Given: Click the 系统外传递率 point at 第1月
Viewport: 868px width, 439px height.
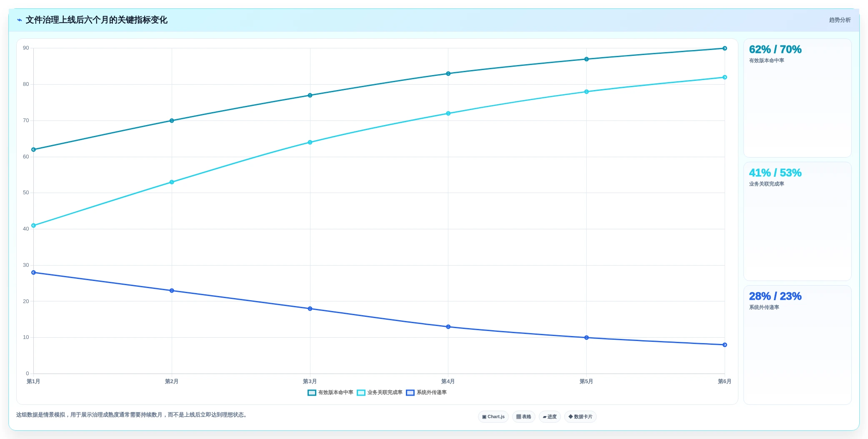Looking at the screenshot, I should (x=34, y=273).
